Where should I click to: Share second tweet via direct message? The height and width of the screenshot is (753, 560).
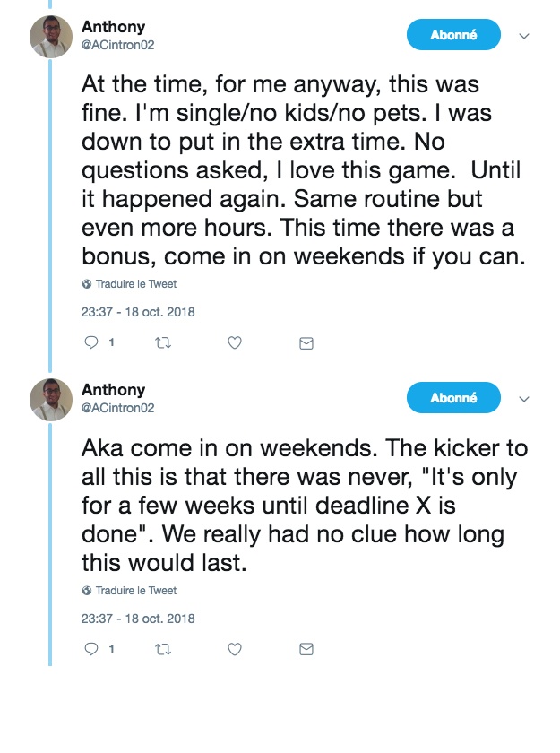coord(306,649)
